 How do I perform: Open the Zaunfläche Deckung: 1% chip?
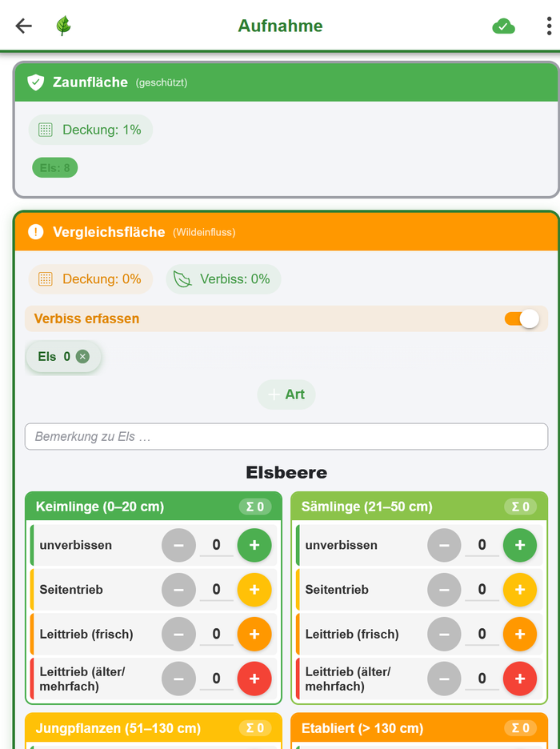[90, 130]
